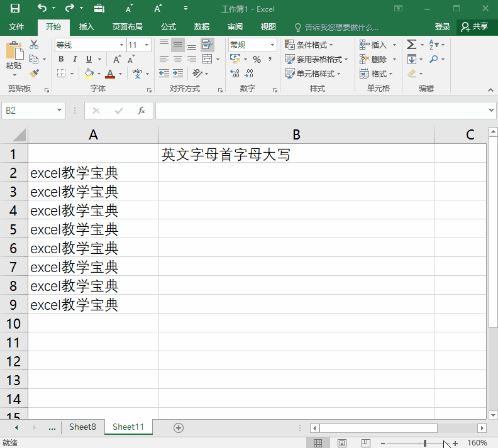Click the Paste clipboard icon
The image size is (498, 448).
[14, 50]
